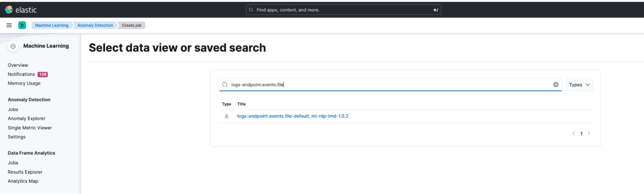
Task: Open Jobs under Data Frame Analytics
Action: pos(13,163)
